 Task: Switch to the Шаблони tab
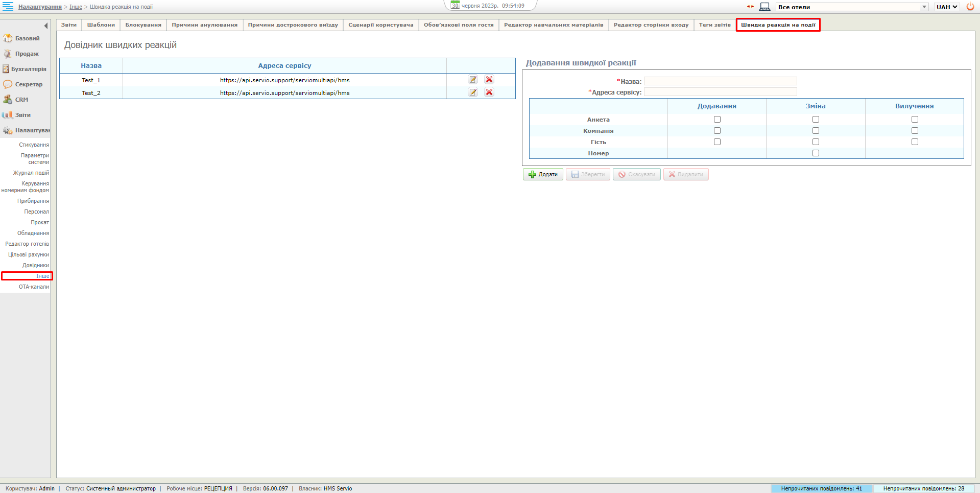(101, 25)
